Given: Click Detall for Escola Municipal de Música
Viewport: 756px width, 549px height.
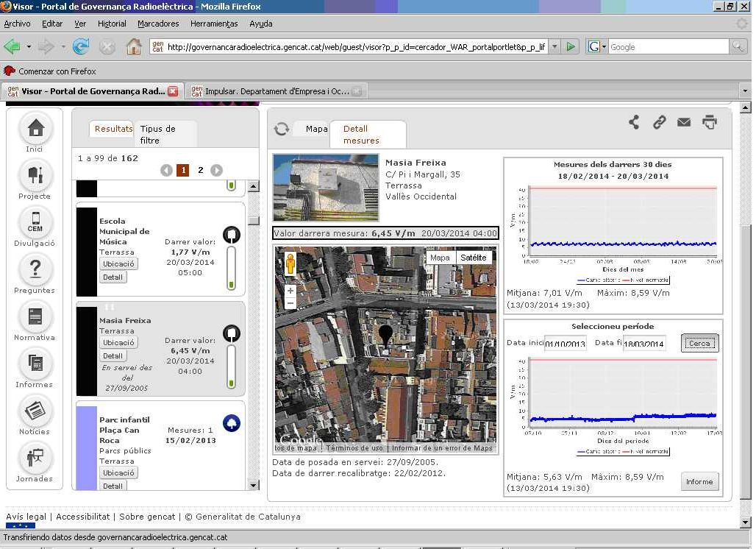Looking at the screenshot, I should pyautogui.click(x=113, y=277).
